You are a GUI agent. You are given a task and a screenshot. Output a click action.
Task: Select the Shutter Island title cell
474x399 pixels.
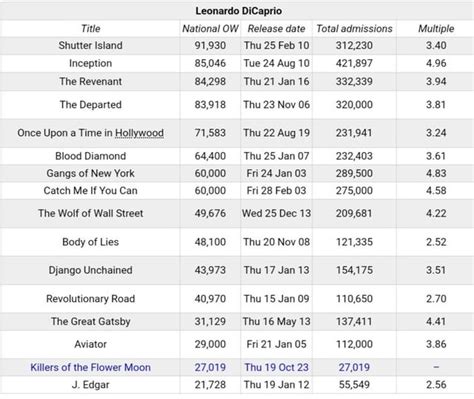coord(90,45)
